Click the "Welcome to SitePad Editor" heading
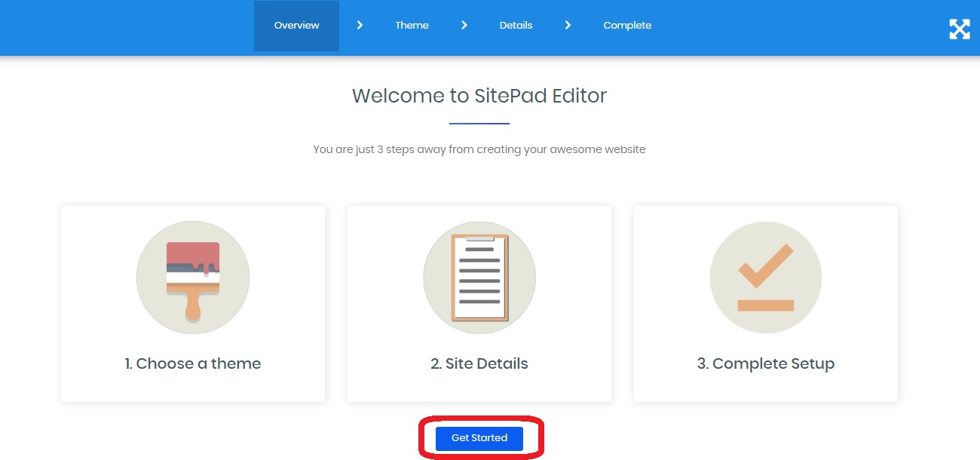Screen dimensions: 980x460 pyautogui.click(x=479, y=96)
